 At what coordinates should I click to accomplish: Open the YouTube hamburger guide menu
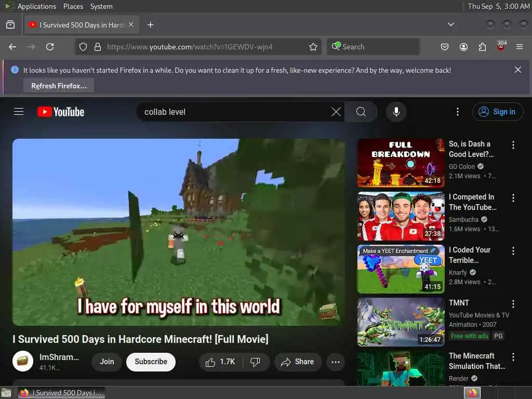coord(19,112)
